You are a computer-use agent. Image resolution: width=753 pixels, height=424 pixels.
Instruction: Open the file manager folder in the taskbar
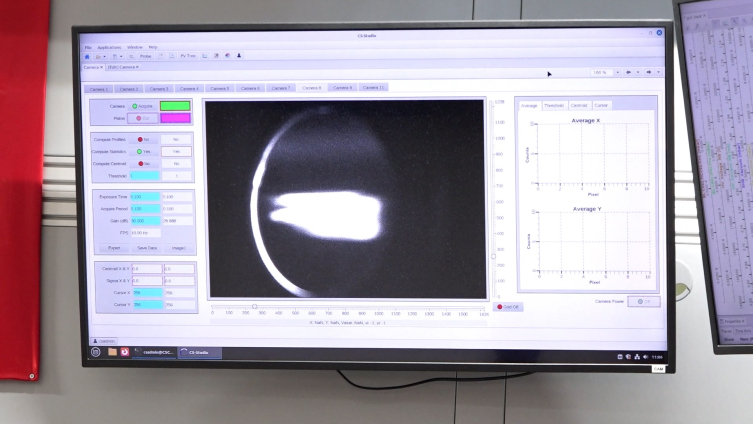click(112, 352)
